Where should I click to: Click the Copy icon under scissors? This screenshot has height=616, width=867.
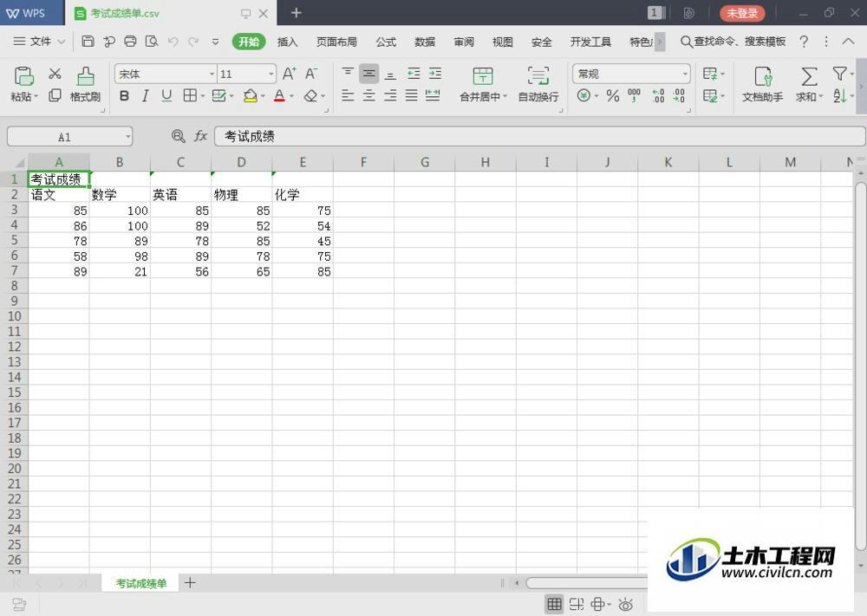(x=55, y=95)
